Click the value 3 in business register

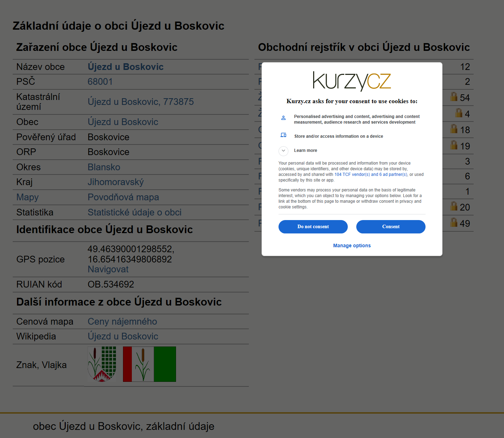[467, 161]
